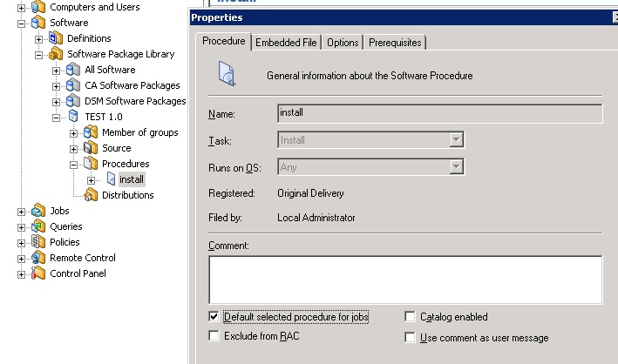Open the Runs on OS dropdown
This screenshot has height=364, width=618.
click(x=456, y=167)
